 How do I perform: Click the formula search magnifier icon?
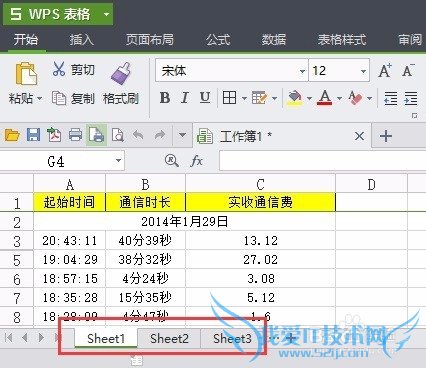tap(172, 161)
